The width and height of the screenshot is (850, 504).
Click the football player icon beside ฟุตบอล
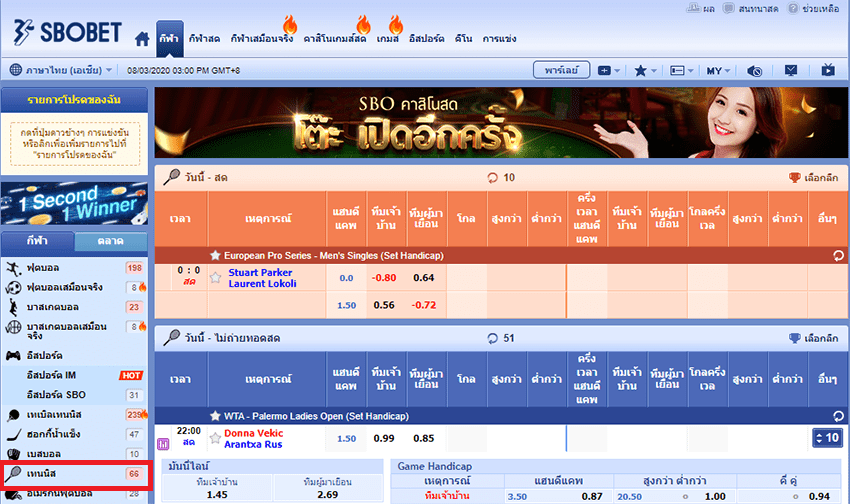[x=13, y=268]
